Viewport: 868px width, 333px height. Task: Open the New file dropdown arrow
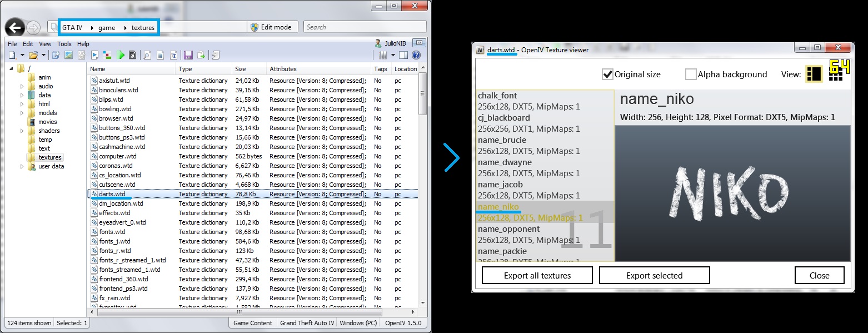click(22, 55)
